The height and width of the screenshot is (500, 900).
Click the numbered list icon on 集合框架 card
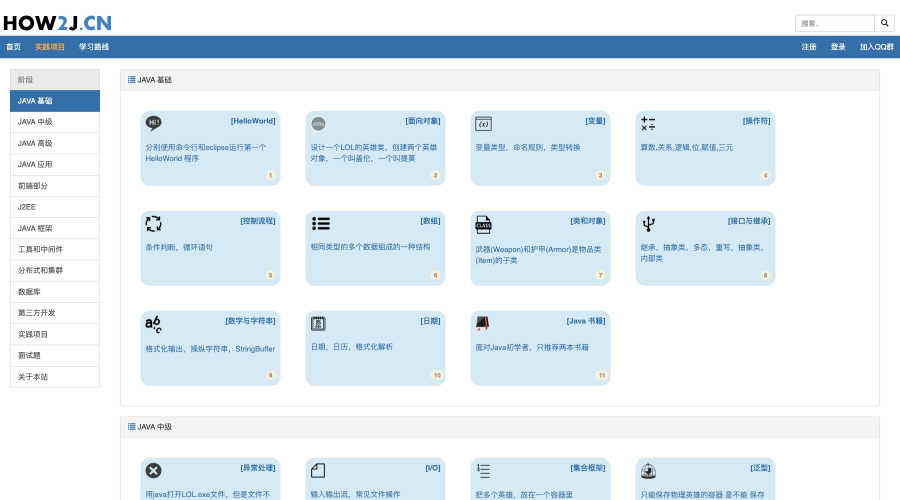pyautogui.click(x=483, y=471)
